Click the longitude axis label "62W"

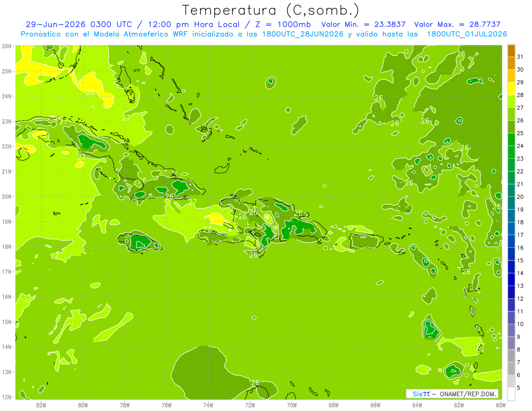click(459, 405)
